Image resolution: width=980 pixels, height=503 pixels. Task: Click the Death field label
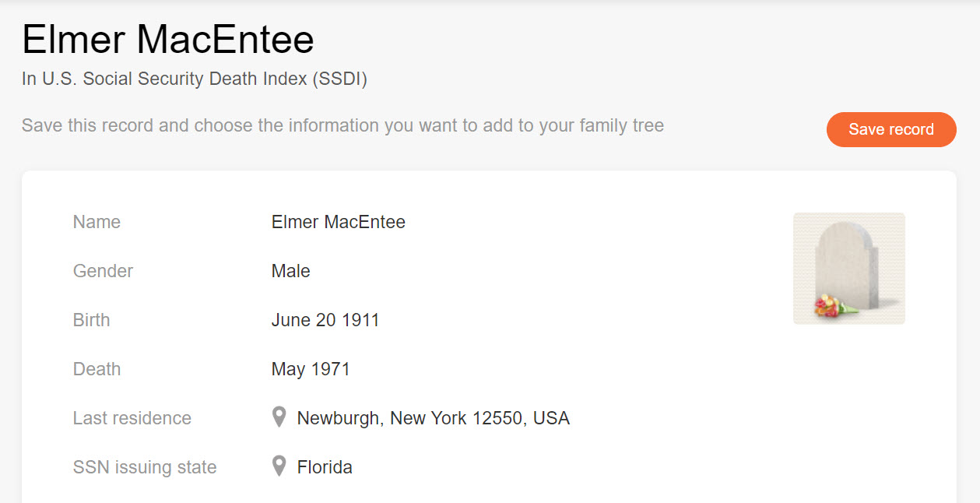coord(97,369)
